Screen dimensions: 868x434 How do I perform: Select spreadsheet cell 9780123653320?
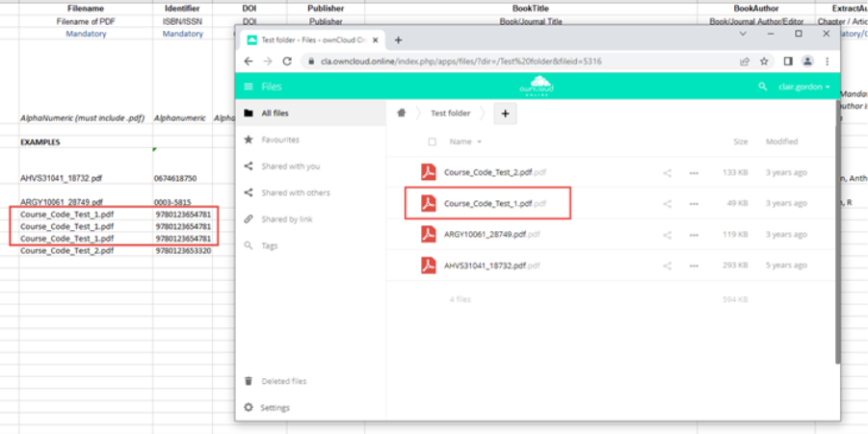pos(183,250)
